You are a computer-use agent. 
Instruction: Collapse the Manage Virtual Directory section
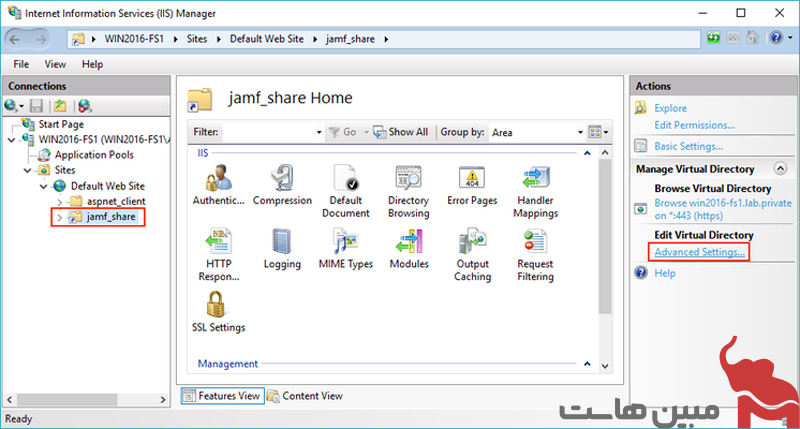[x=780, y=168]
